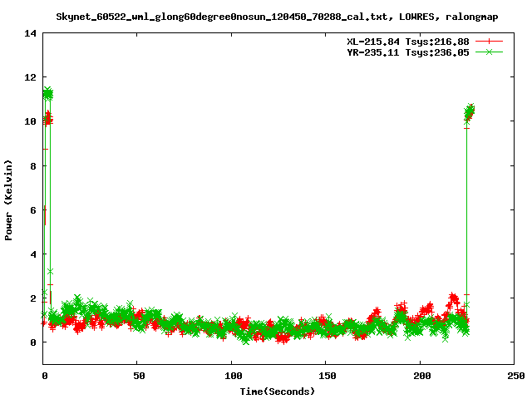Click the 0 tick label on y-axis
Screen dimensions: 532x399
(x=33, y=342)
